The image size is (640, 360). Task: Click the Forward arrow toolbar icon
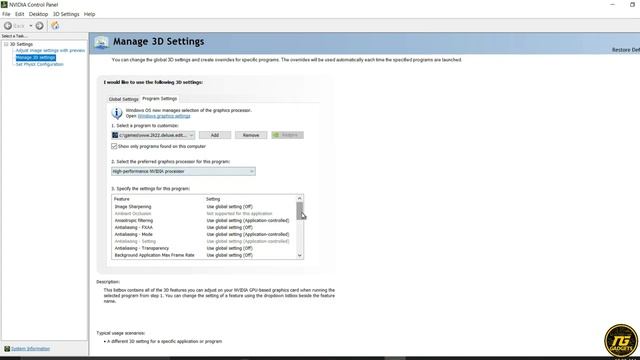[x=39, y=26]
